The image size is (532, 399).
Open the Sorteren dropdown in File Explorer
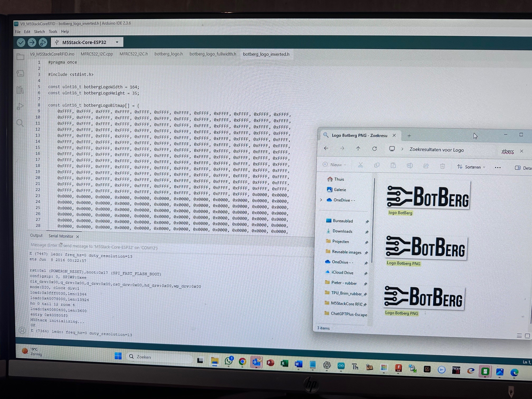(x=471, y=167)
